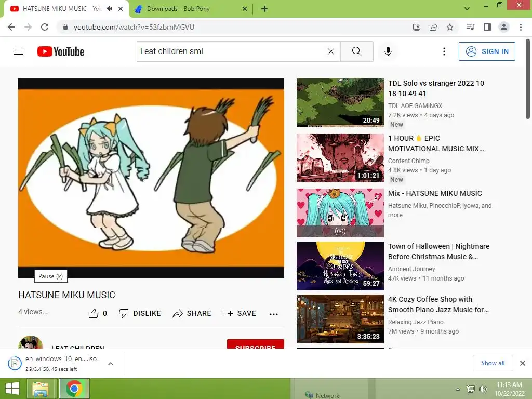The width and height of the screenshot is (532, 399).
Task: Click Show all downloads
Action: [493, 363]
